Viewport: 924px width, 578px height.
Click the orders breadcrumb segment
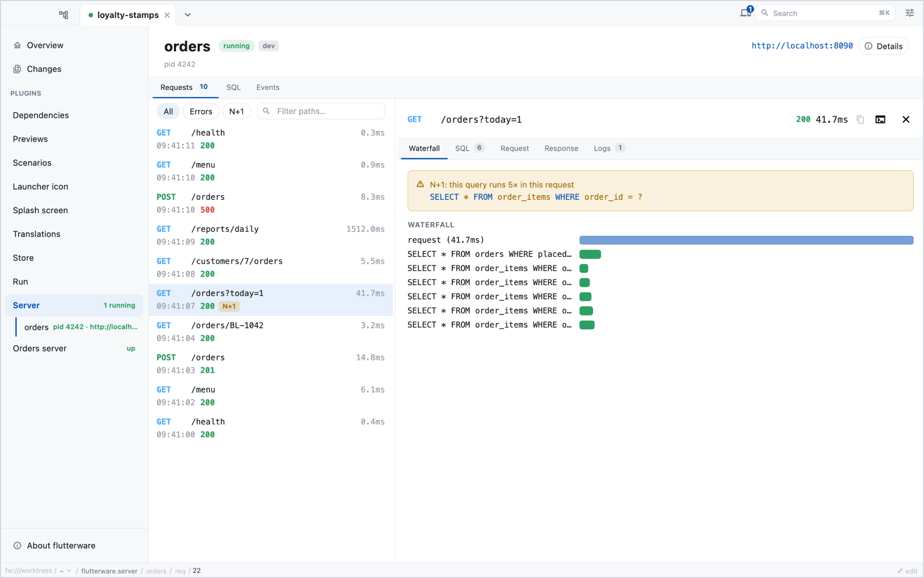(156, 571)
